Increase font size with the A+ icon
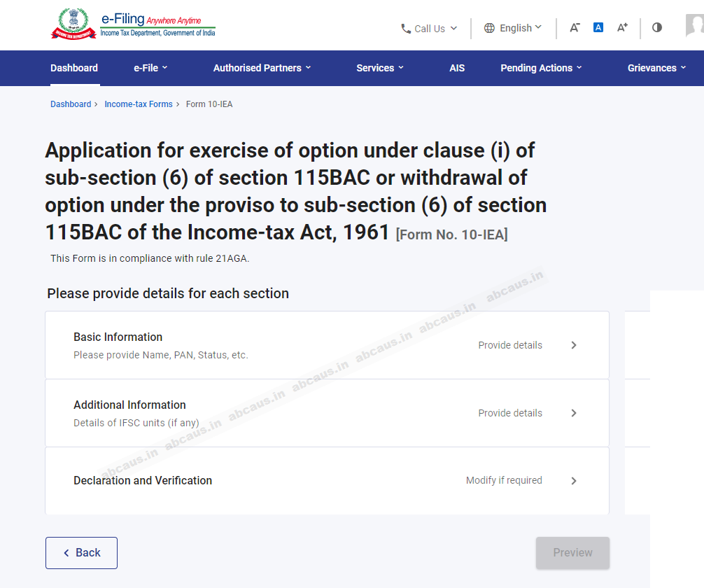The image size is (704, 588). tap(622, 27)
